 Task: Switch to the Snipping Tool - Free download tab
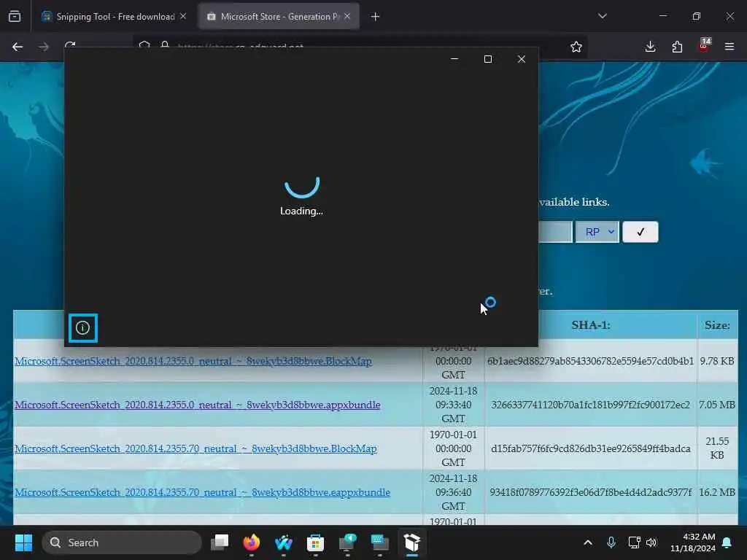[115, 17]
